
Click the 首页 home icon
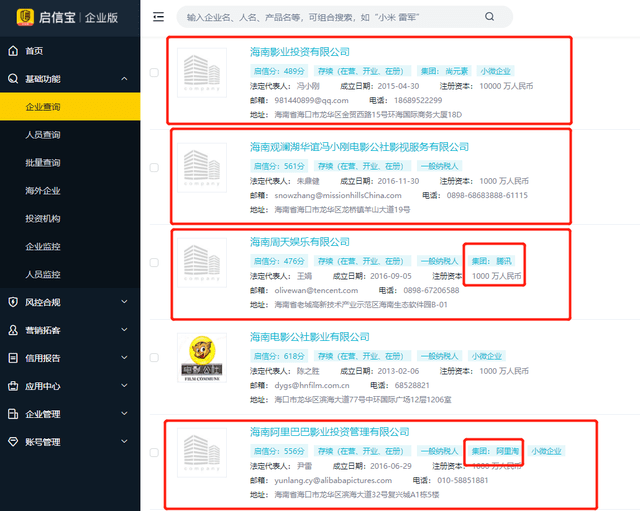tap(13, 51)
